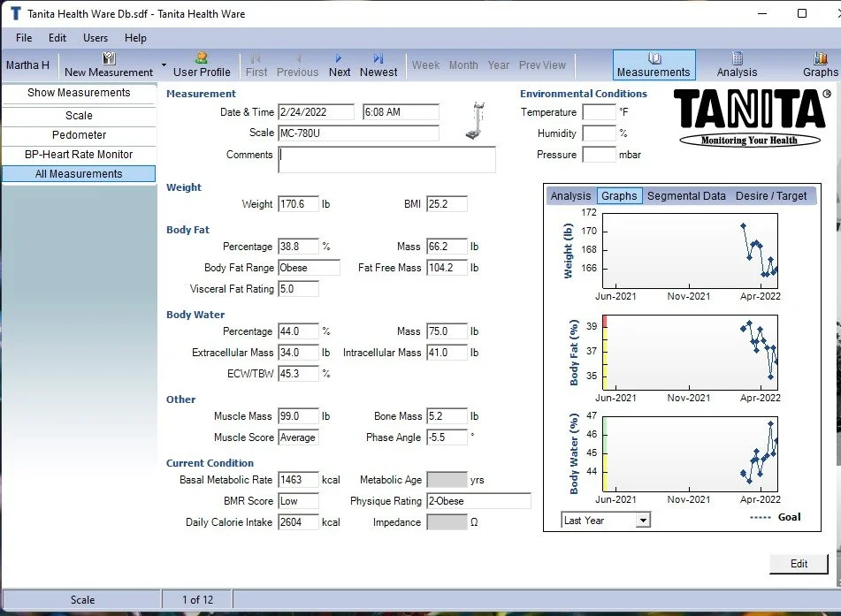The height and width of the screenshot is (616, 841).
Task: Open the Users menu
Action: (96, 38)
